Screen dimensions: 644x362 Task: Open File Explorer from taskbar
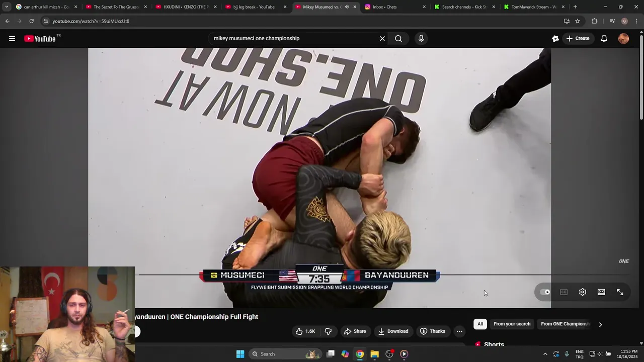tap(374, 354)
